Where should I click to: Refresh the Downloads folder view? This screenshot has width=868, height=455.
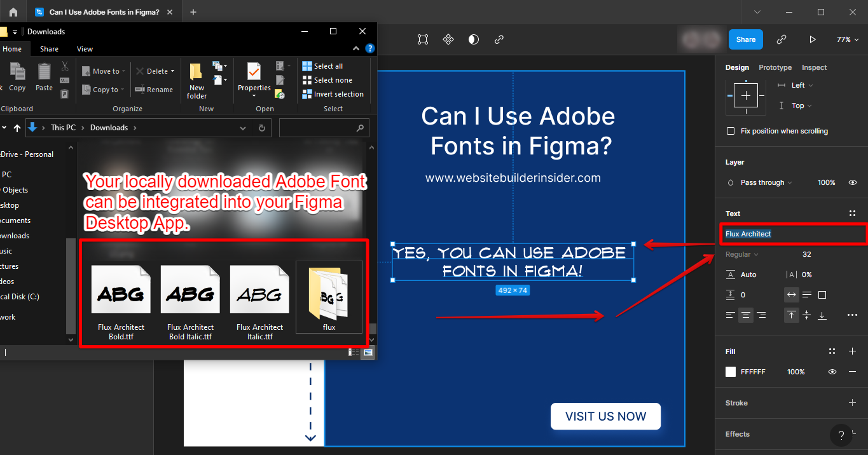(261, 128)
